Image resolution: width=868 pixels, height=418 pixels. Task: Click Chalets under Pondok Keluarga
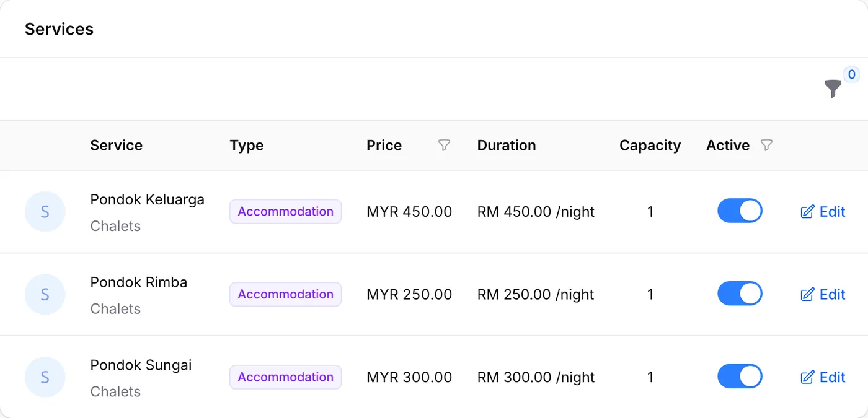coord(115,226)
